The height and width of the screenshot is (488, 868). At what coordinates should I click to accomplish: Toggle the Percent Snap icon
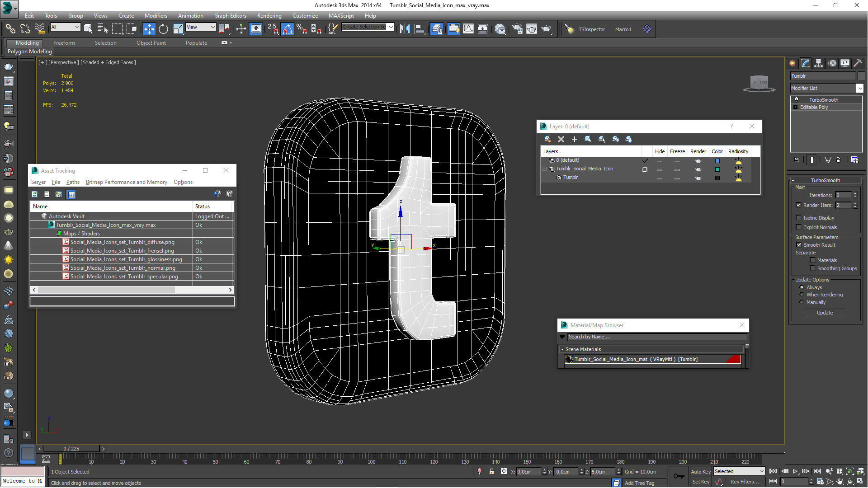click(302, 29)
